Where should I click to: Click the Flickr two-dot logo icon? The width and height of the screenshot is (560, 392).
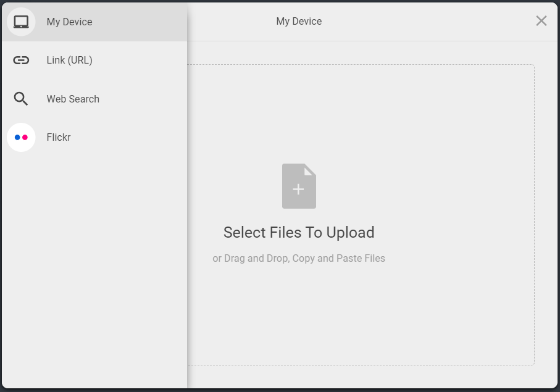coord(21,138)
